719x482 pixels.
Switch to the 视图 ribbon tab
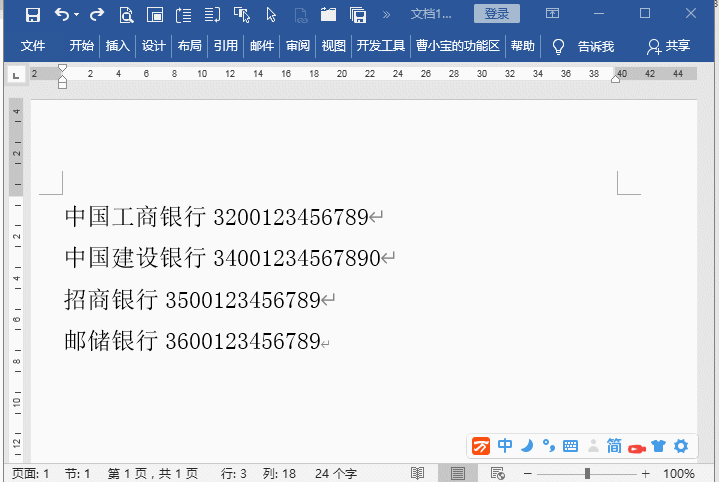coord(333,46)
